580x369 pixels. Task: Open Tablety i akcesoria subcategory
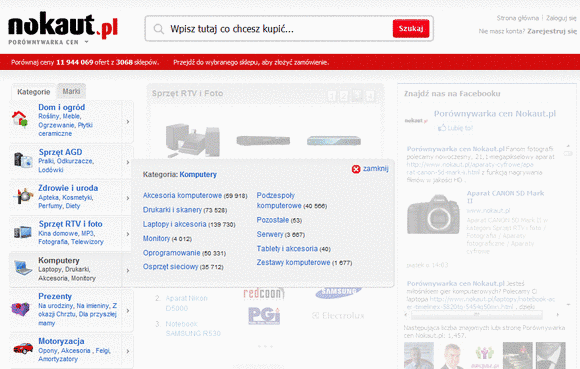[287, 248]
